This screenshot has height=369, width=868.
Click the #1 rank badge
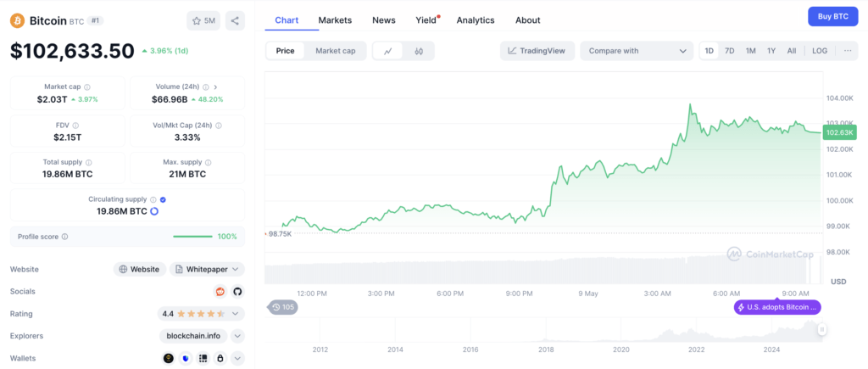click(95, 21)
